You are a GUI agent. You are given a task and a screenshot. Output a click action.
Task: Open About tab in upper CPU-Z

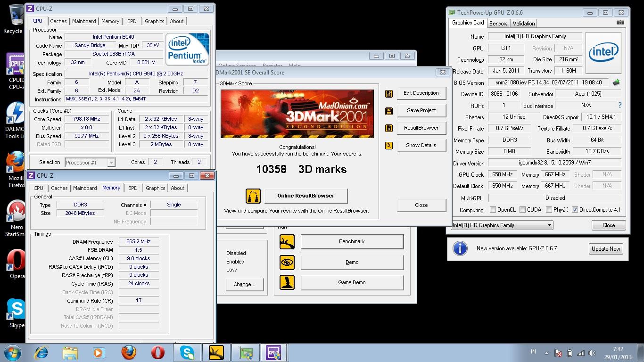177,21
